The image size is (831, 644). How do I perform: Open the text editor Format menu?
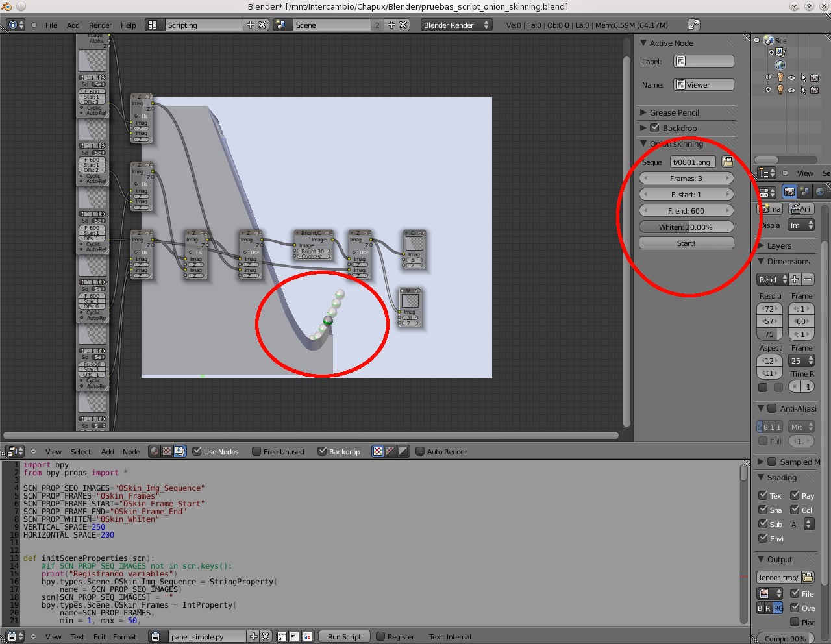coord(125,637)
